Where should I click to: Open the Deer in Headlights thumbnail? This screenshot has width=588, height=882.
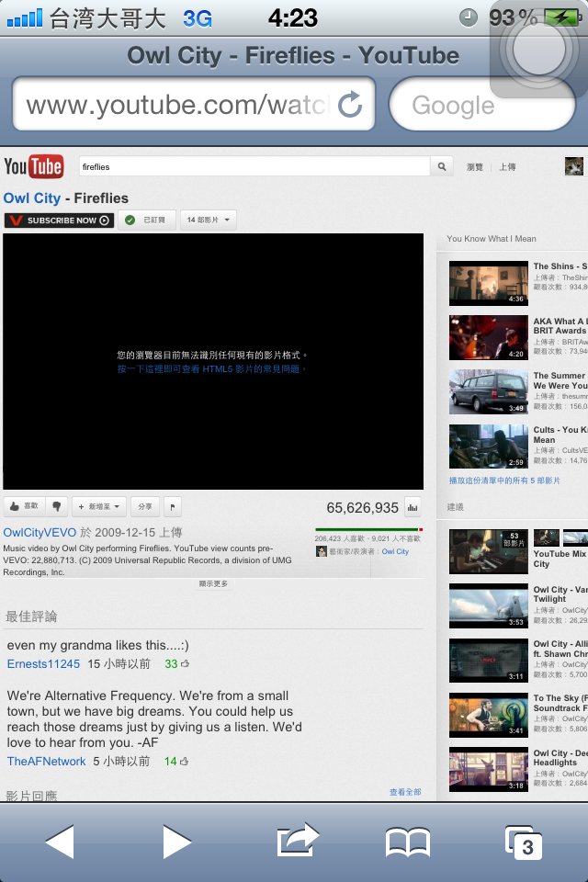489,770
